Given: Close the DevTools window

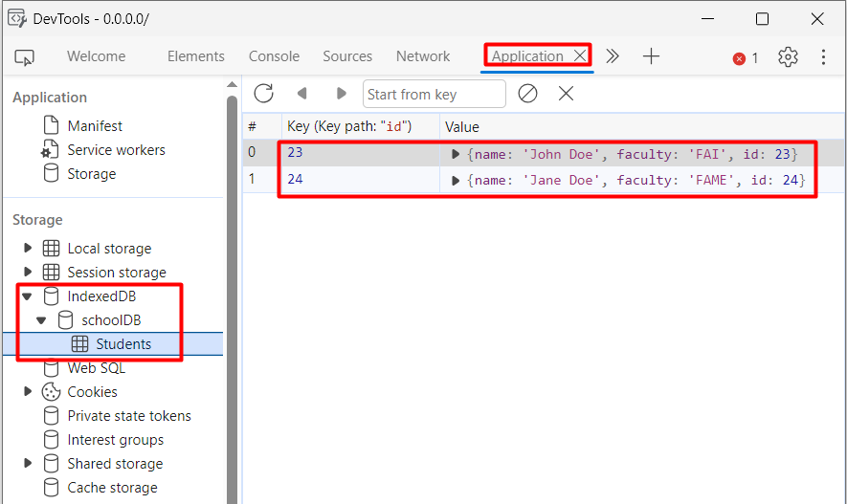Looking at the screenshot, I should 817,19.
